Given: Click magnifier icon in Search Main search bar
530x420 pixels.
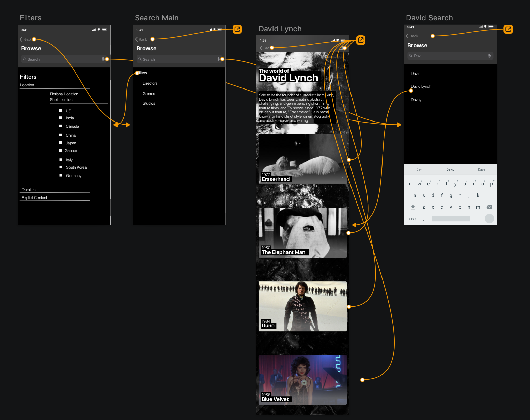Looking at the screenshot, I should pyautogui.click(x=140, y=59).
